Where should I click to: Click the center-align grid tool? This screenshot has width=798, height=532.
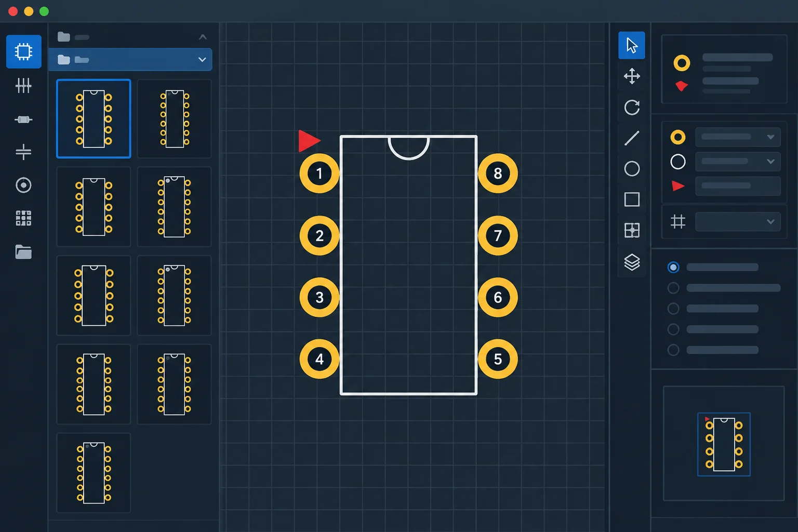[x=632, y=230]
